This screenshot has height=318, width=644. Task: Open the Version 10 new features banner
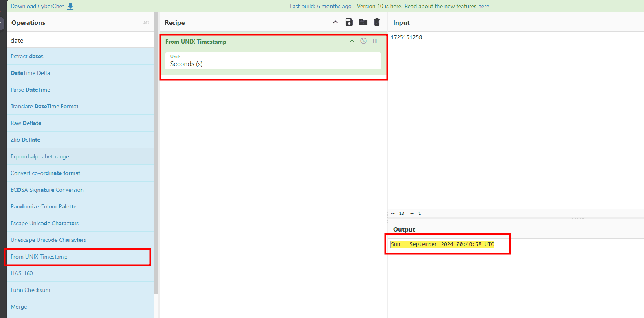tap(423, 7)
